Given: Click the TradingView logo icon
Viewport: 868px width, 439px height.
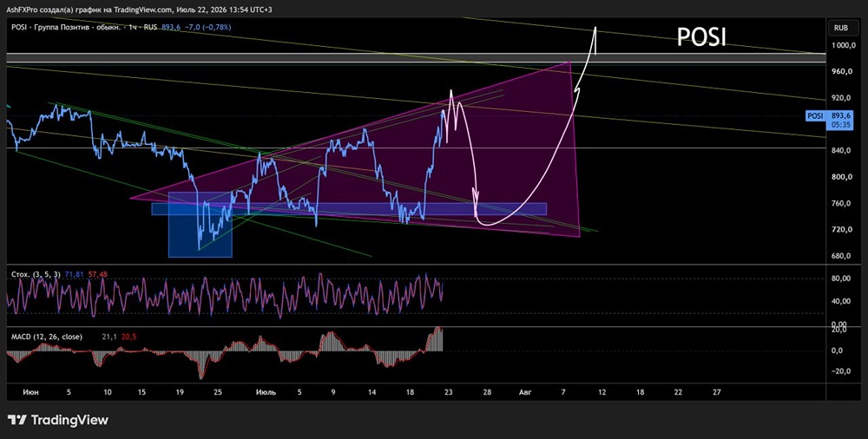Looking at the screenshot, I should pos(17,420).
